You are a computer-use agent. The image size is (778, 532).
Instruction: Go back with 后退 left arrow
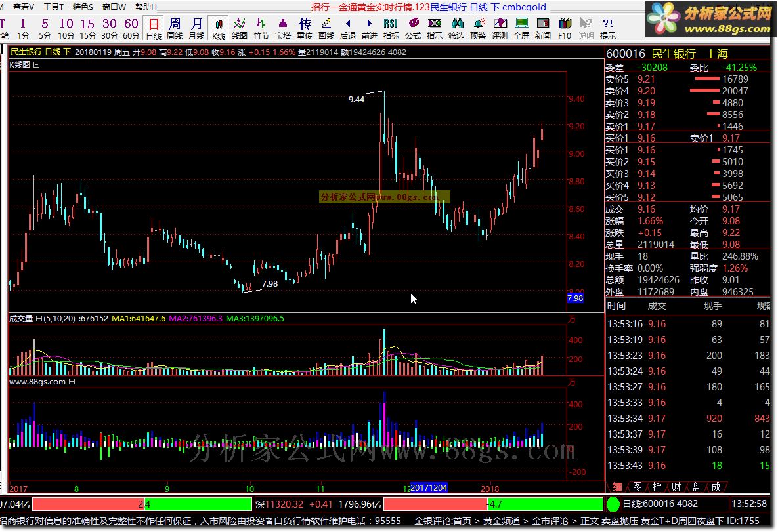click(x=348, y=29)
